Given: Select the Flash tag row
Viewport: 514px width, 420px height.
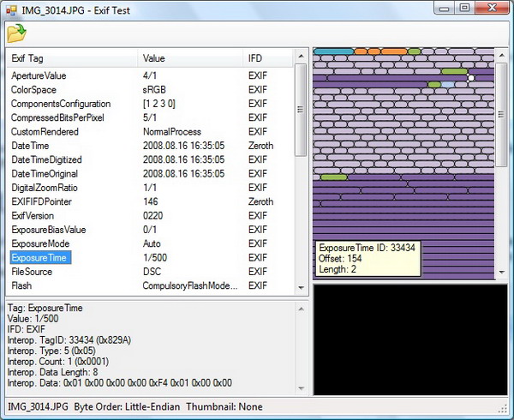Looking at the screenshot, I should [22, 285].
